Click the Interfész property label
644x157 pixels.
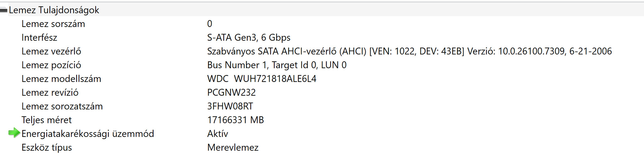coord(39,38)
